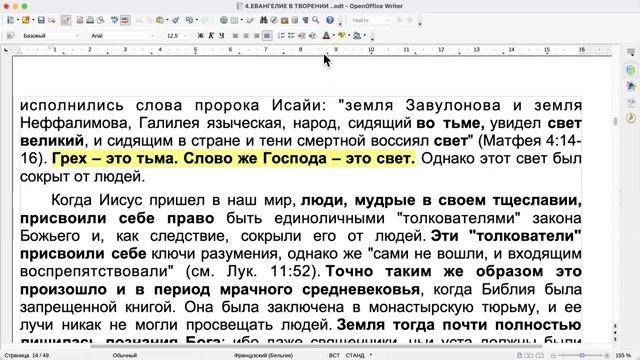Save the document with the floppy disk icon
The image size is (640, 360).
coord(41,20)
